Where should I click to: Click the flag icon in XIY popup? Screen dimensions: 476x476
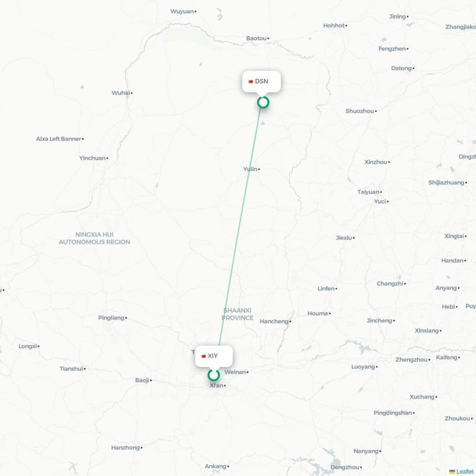pos(203,356)
